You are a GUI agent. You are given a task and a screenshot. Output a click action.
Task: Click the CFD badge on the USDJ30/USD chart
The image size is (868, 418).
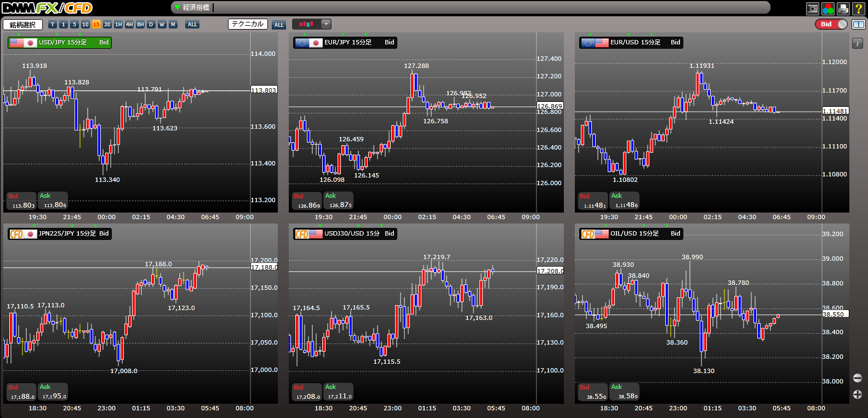(x=302, y=234)
